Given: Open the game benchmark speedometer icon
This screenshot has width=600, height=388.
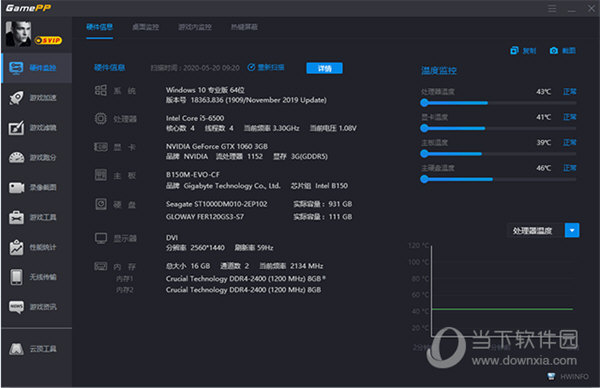Looking at the screenshot, I should coord(16,158).
